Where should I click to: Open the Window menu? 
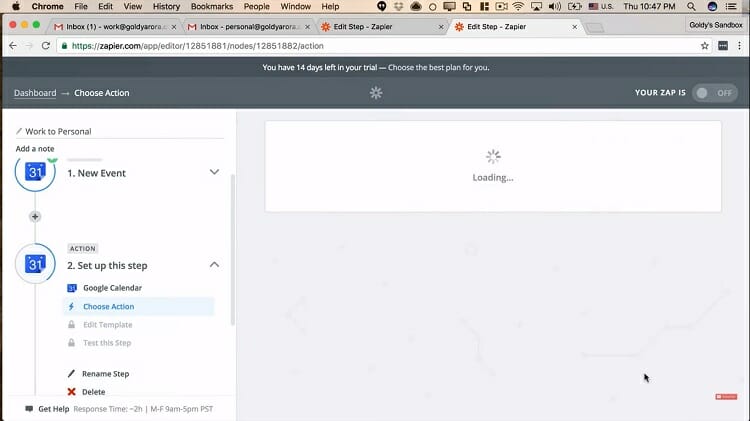296,6
